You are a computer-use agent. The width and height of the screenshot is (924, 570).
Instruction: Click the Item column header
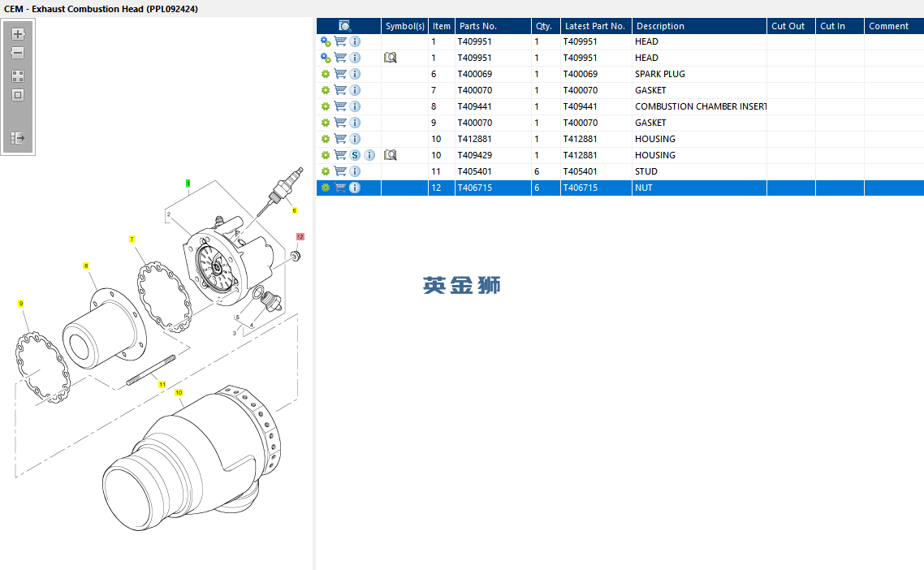(442, 26)
